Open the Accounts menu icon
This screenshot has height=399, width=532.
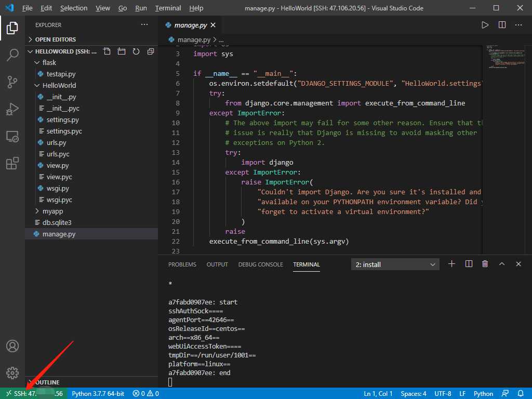pyautogui.click(x=12, y=345)
